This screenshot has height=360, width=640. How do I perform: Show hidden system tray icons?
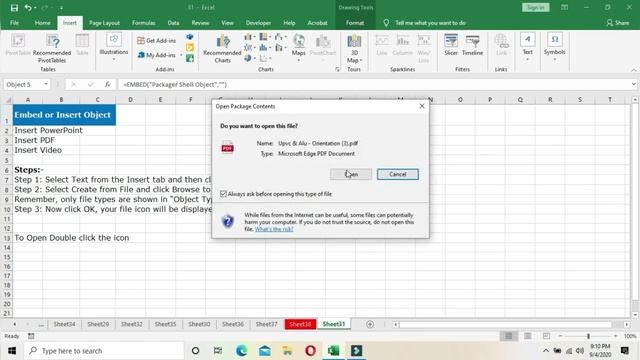(x=546, y=351)
